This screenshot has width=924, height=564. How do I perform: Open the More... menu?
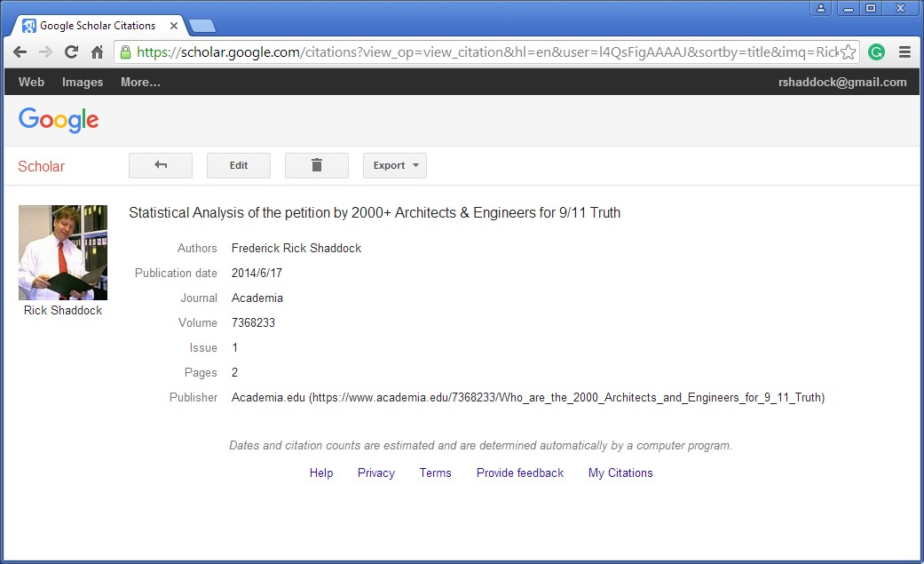click(140, 82)
